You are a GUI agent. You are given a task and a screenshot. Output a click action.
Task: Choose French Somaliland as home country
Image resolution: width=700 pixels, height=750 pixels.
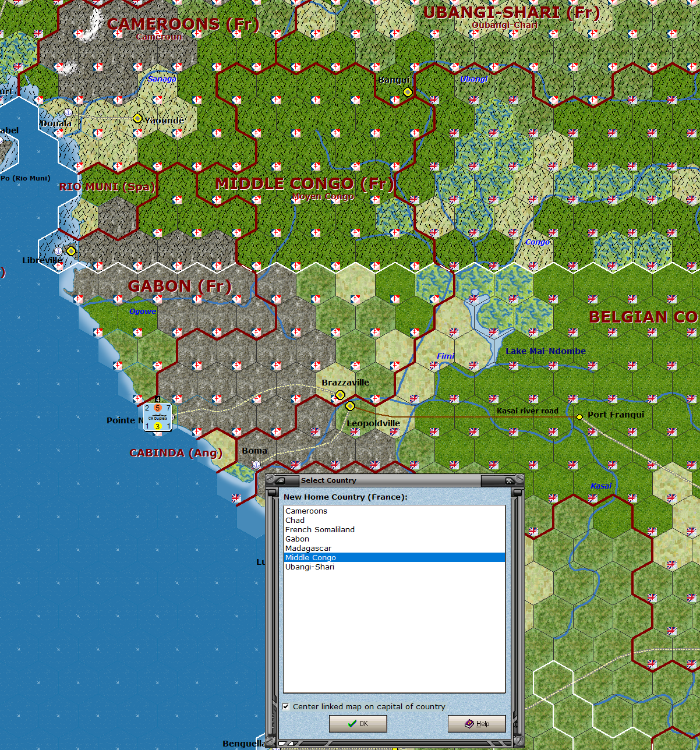click(394, 529)
